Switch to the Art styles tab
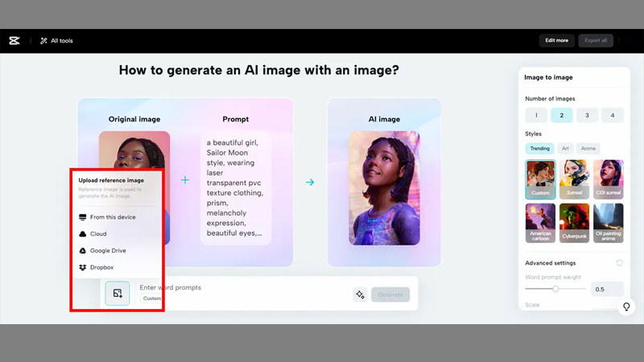Viewport: 644px width, 362px height. pos(565,149)
